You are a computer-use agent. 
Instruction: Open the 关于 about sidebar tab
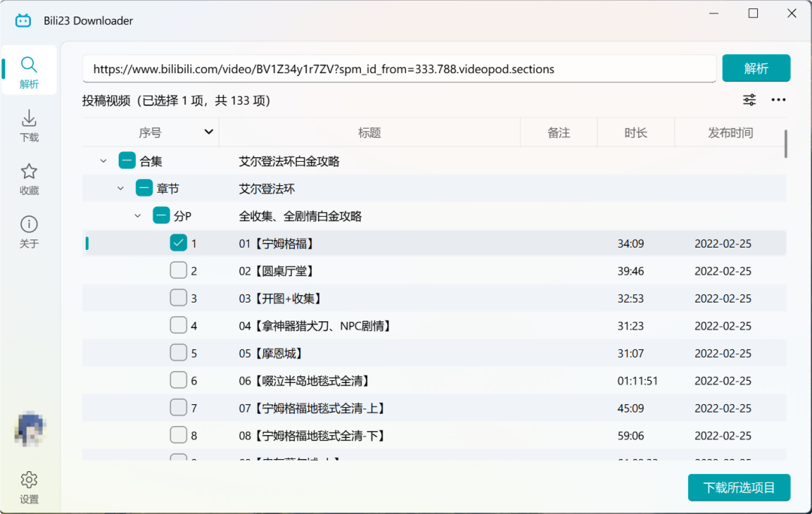[x=29, y=232]
